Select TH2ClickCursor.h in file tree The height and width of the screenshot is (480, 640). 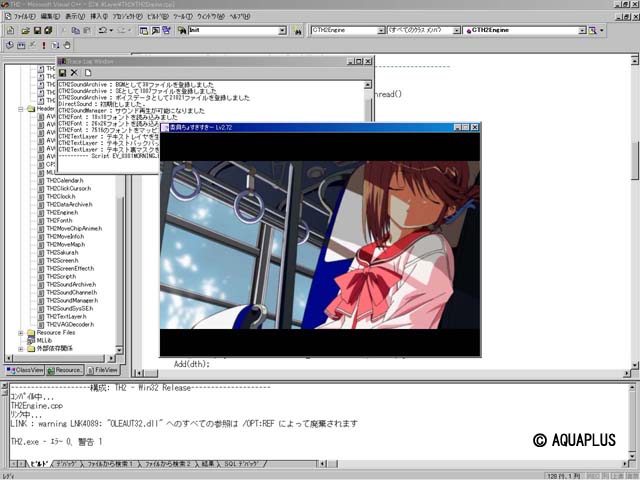point(69,189)
